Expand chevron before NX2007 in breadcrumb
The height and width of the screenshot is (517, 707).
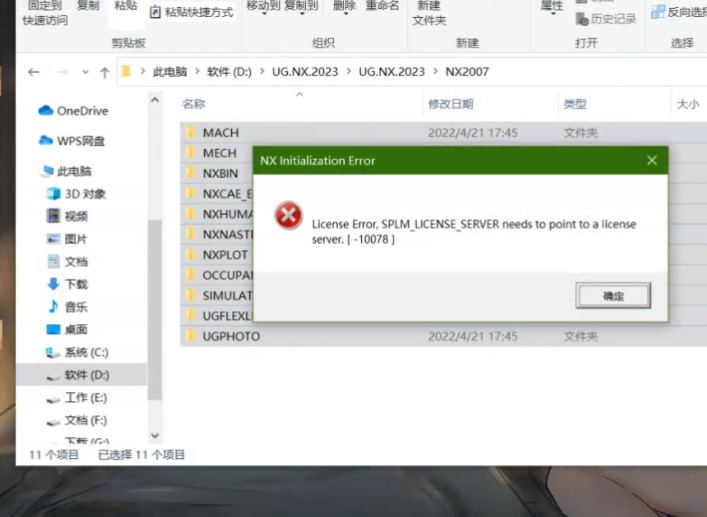436,71
